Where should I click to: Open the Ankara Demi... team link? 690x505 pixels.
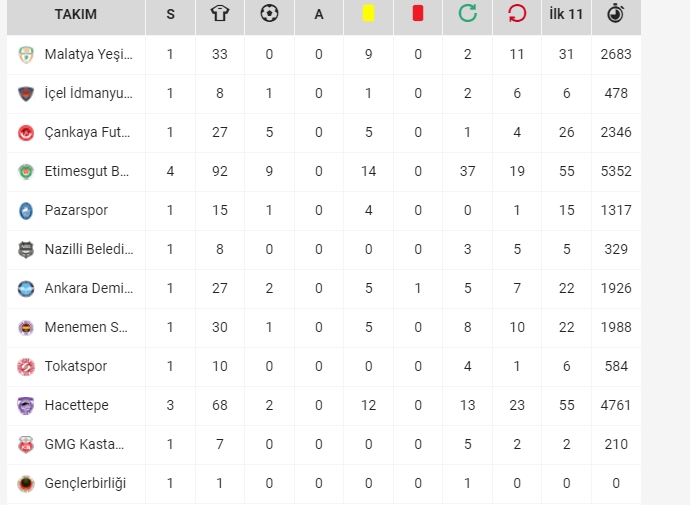click(89, 288)
